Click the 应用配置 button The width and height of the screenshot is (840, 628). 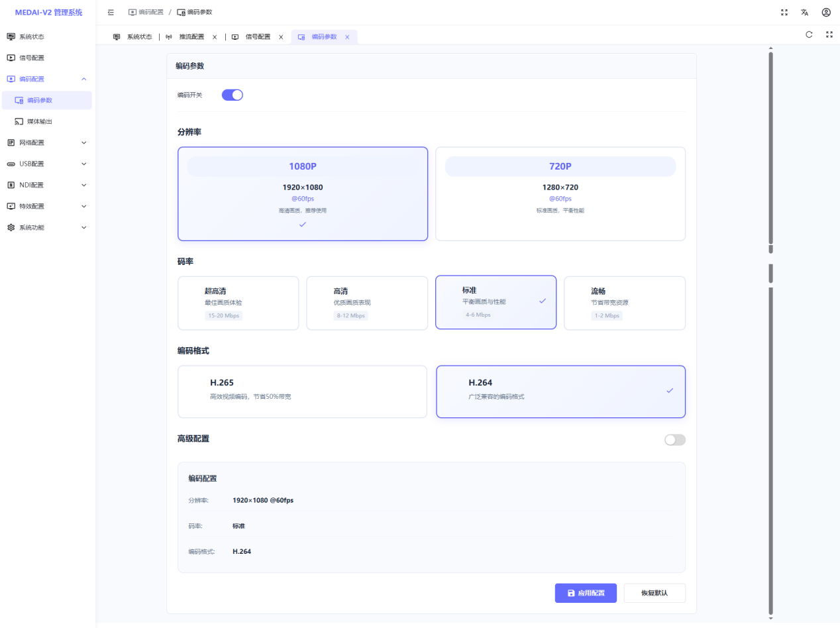point(586,593)
